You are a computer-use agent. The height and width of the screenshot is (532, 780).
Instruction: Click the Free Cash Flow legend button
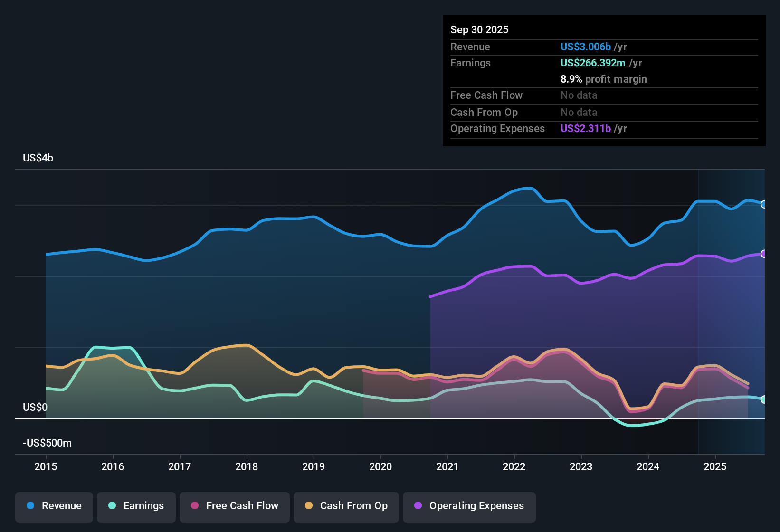[x=234, y=506]
